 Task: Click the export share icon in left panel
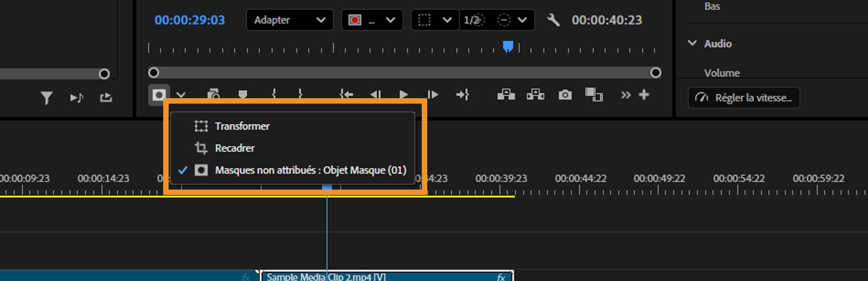click(106, 97)
